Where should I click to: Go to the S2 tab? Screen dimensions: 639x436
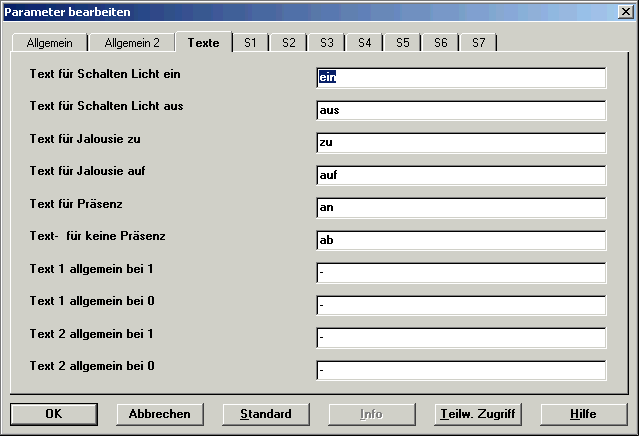pos(288,43)
